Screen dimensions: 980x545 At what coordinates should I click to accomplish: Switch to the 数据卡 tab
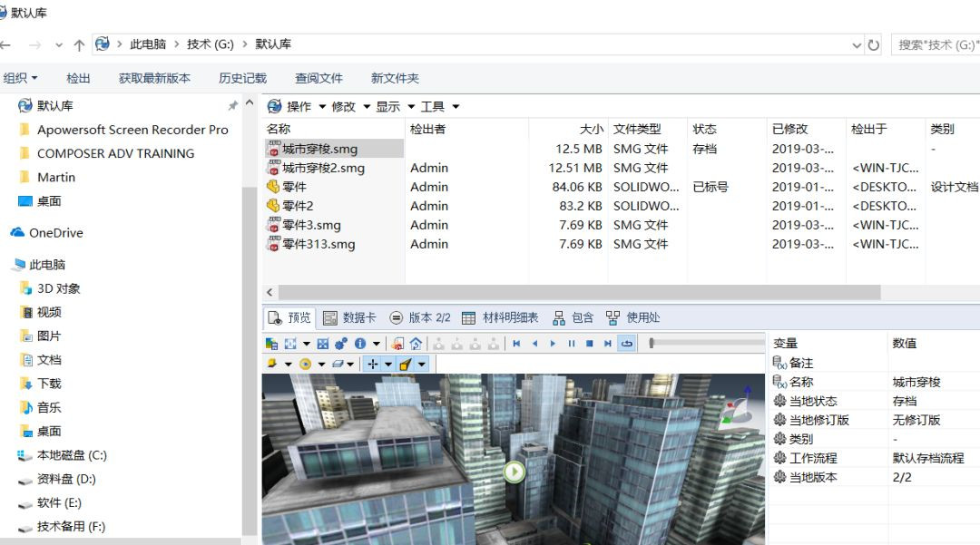349,317
